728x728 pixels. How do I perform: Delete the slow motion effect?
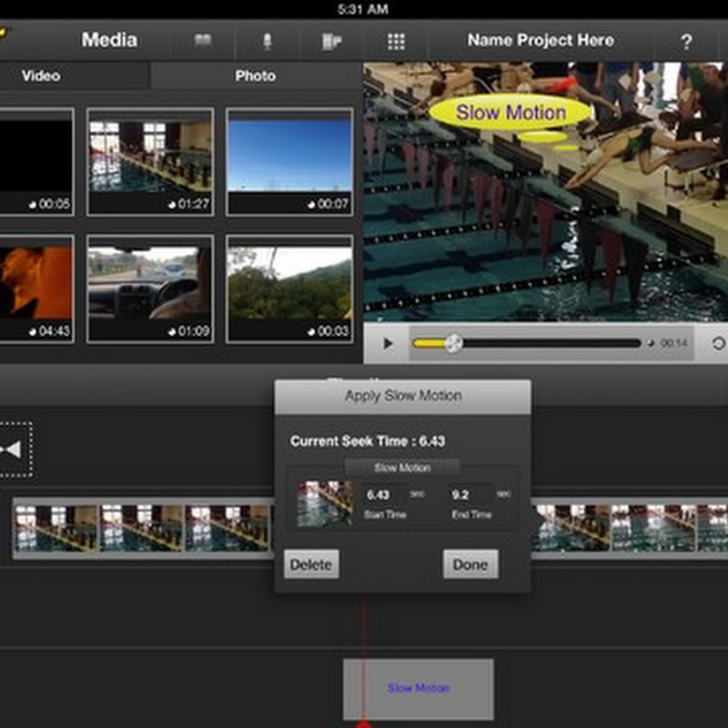point(311,564)
